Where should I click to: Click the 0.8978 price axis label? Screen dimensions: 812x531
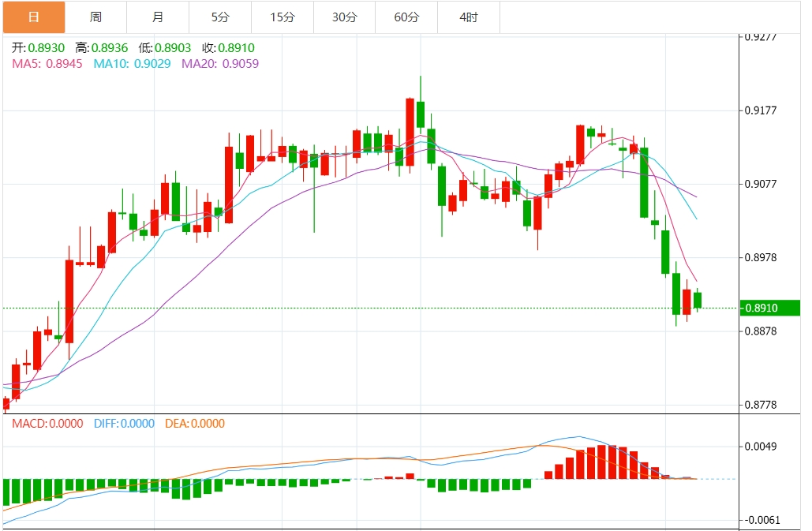[760, 257]
